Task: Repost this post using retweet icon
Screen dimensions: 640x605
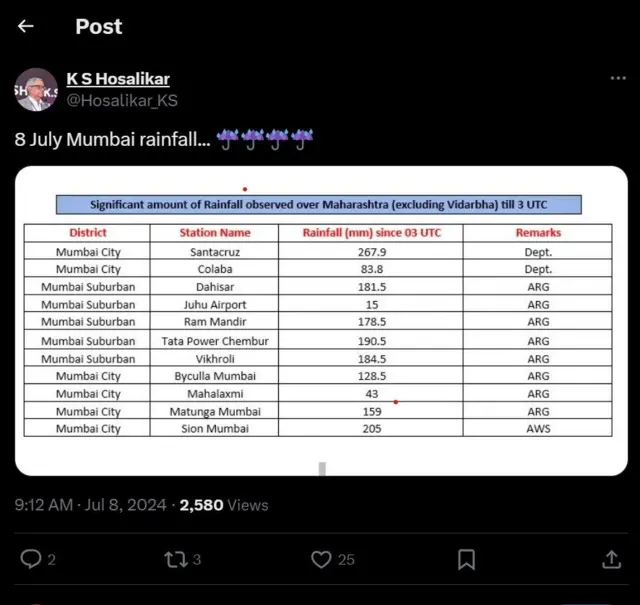Action: pos(176,559)
